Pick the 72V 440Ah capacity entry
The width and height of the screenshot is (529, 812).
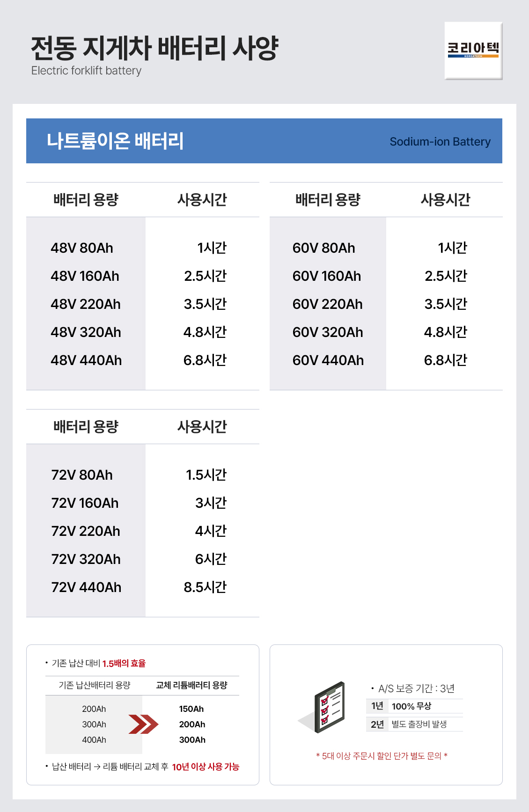tap(86, 587)
